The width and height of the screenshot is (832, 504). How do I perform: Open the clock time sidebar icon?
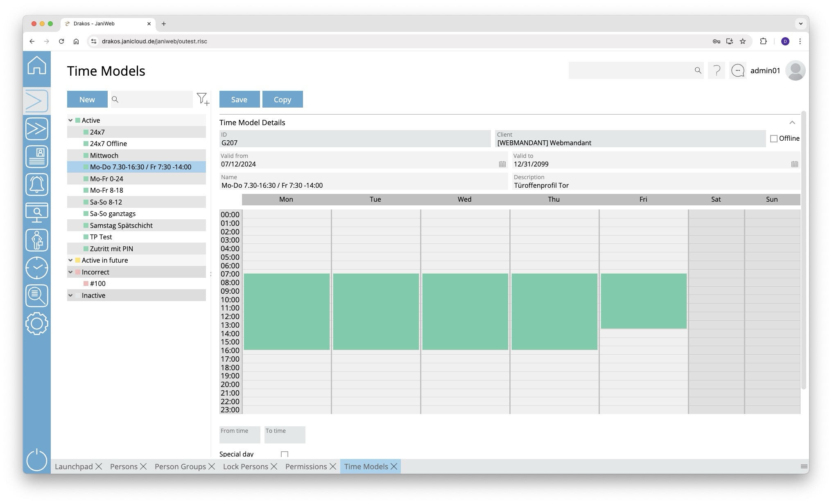pyautogui.click(x=37, y=268)
